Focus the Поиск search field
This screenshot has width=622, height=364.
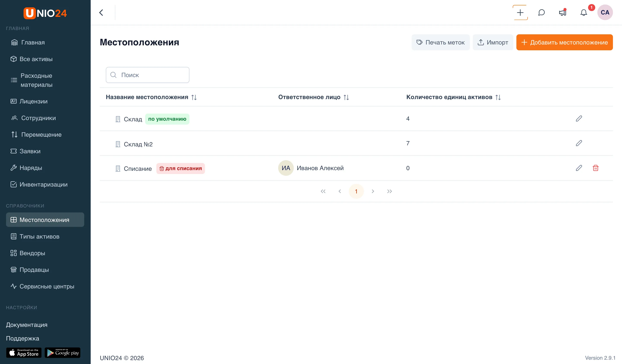(147, 75)
